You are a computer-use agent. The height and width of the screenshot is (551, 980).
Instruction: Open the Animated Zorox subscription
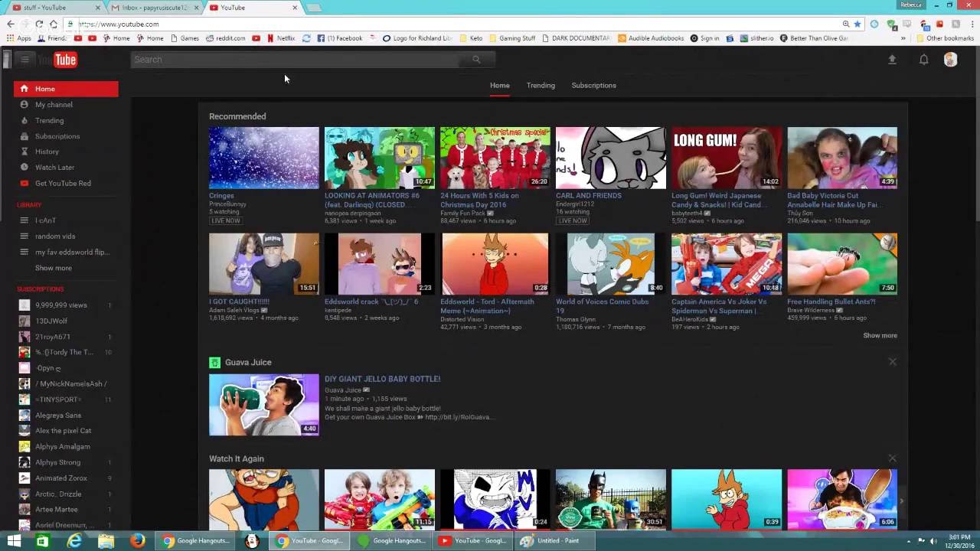point(61,478)
